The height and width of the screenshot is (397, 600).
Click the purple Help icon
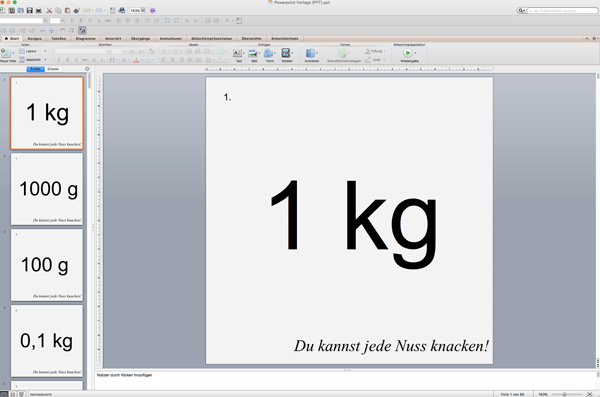click(153, 10)
